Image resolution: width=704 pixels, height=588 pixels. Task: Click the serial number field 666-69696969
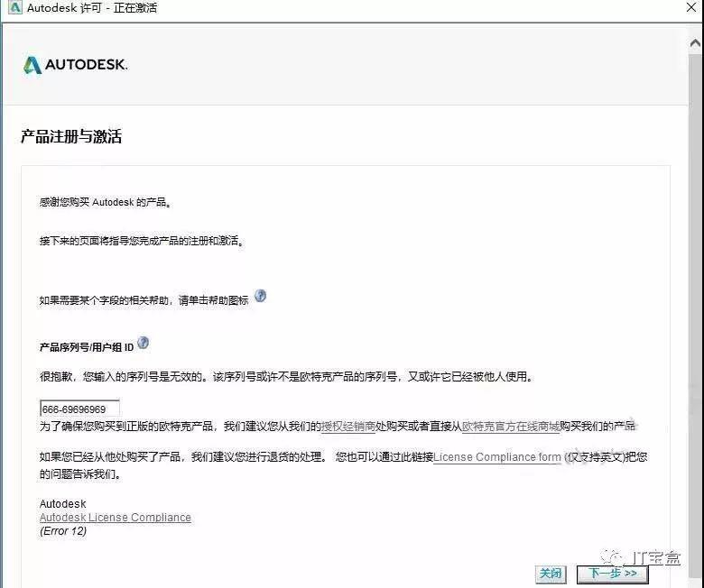[x=79, y=409]
